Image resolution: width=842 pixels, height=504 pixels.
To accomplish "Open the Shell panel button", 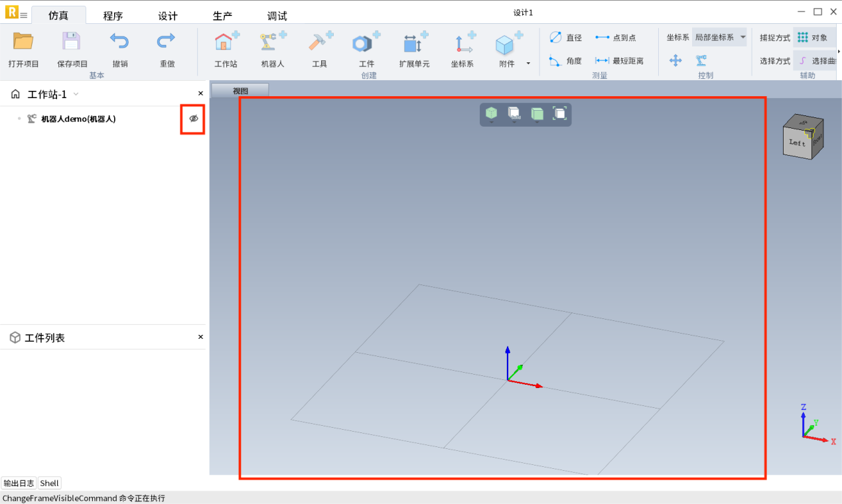I will click(50, 483).
